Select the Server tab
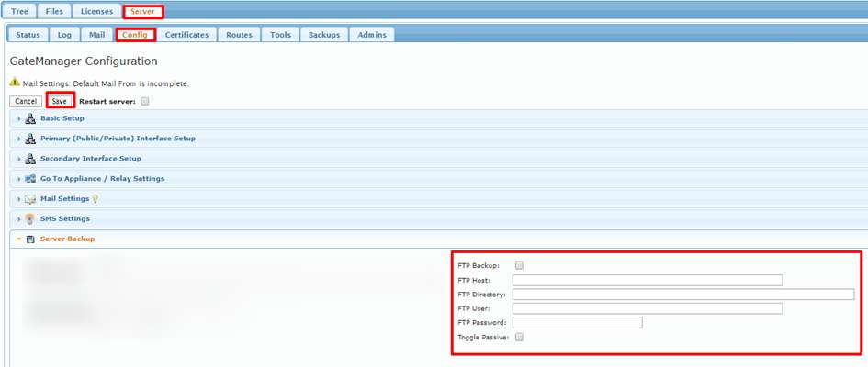 142,11
